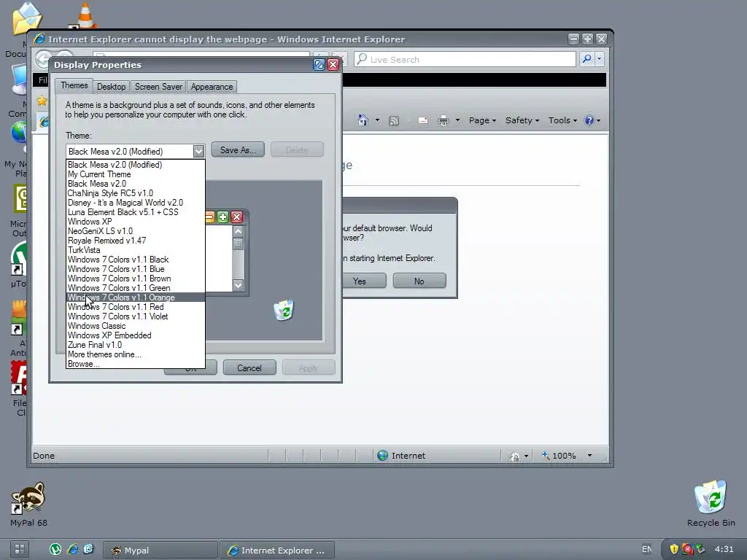Viewport: 747px width, 560px height.
Task: Choose Windows XP Embedded theme
Action: (x=135, y=335)
